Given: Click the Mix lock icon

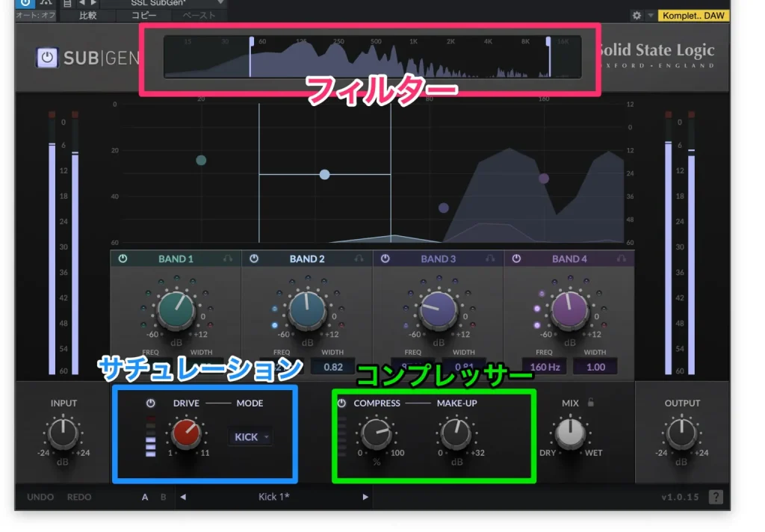Looking at the screenshot, I should pyautogui.click(x=590, y=402).
